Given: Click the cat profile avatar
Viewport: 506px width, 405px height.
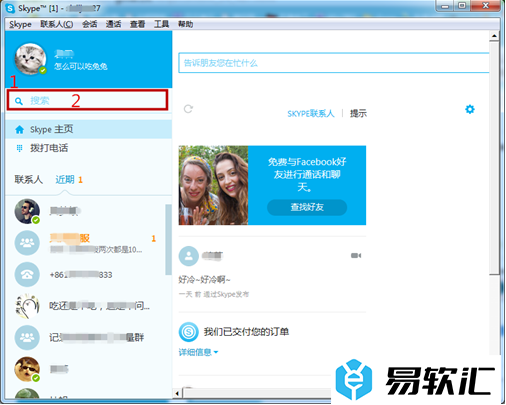Looking at the screenshot, I should click(30, 59).
